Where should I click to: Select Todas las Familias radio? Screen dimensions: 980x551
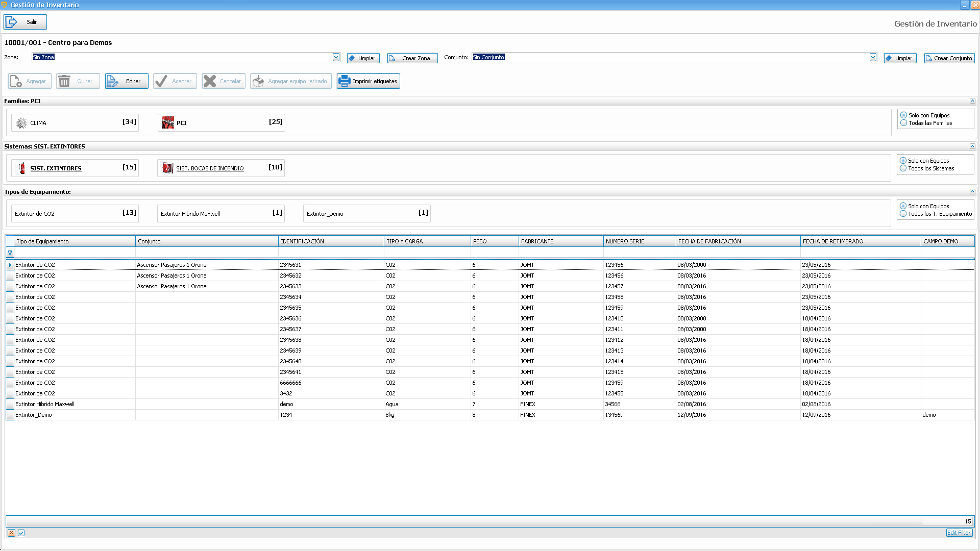pos(903,123)
